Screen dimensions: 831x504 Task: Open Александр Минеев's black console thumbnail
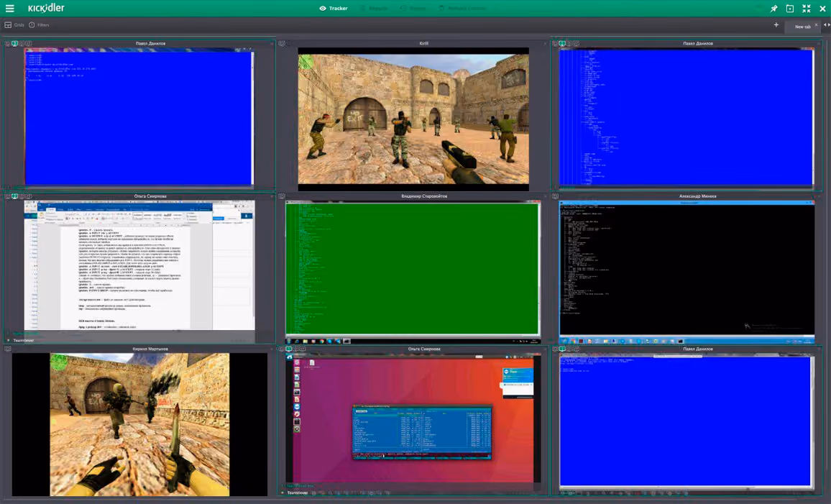point(687,271)
